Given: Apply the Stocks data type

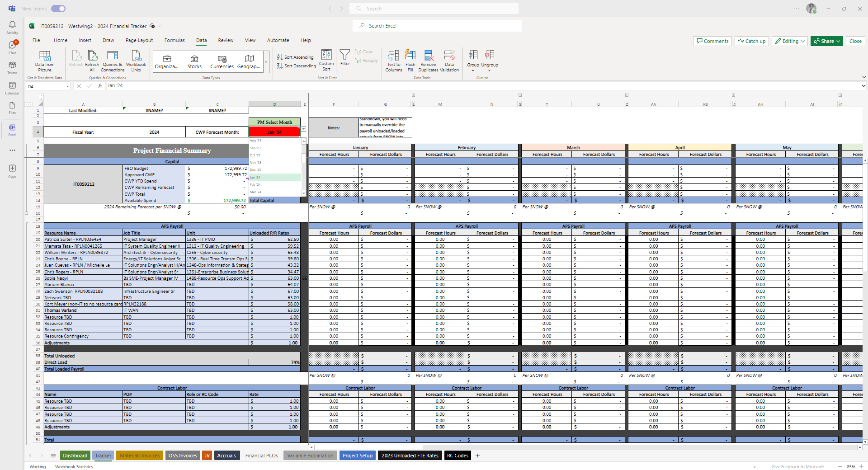Looking at the screenshot, I should coord(194,61).
